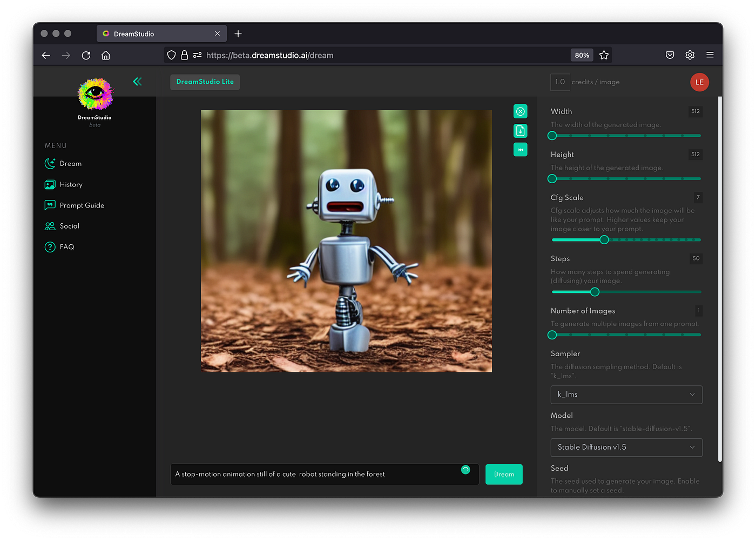Image resolution: width=756 pixels, height=541 pixels.
Task: Click the DreamStudio eye logo
Action: (x=95, y=95)
